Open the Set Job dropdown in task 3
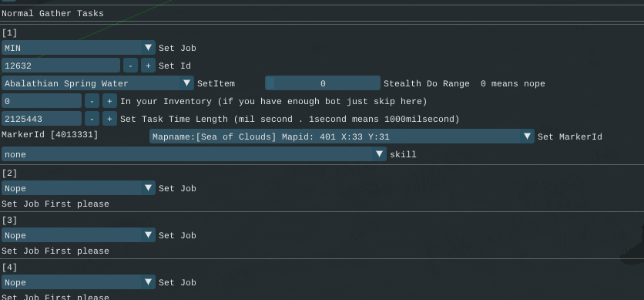 79,235
